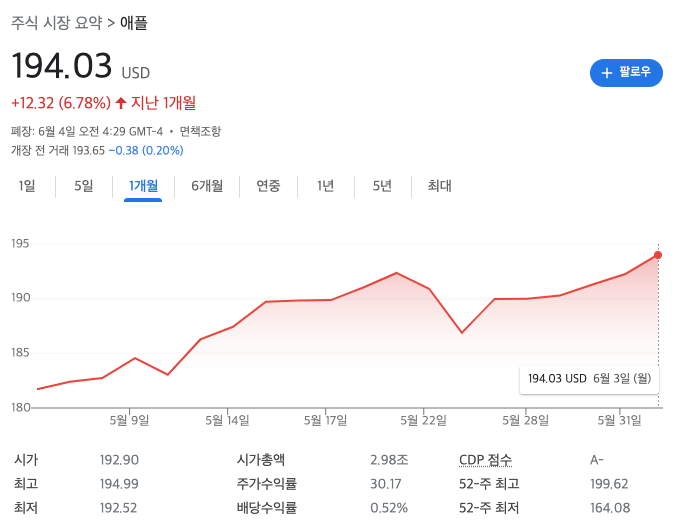Switch to the 6개월 range tab
This screenshot has height=530, width=681.
click(207, 186)
